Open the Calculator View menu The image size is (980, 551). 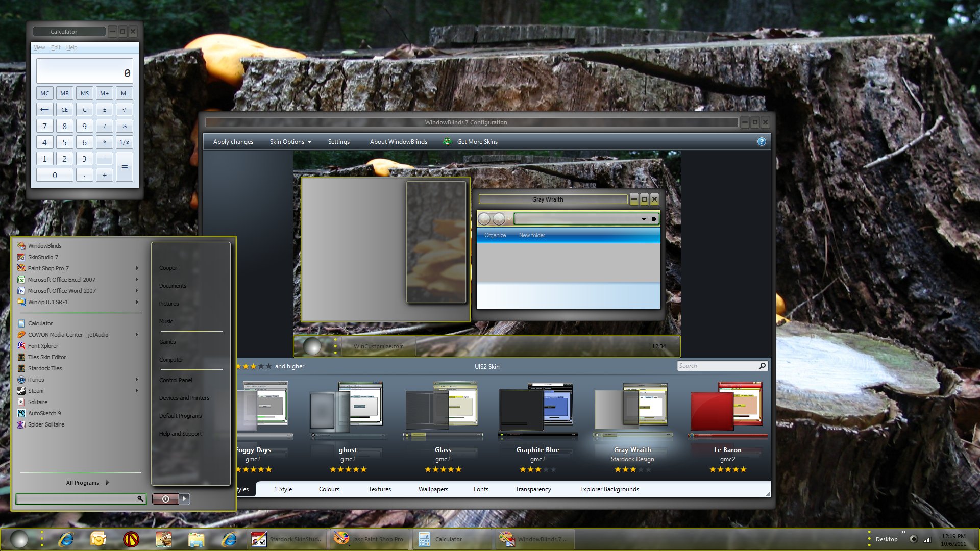39,48
